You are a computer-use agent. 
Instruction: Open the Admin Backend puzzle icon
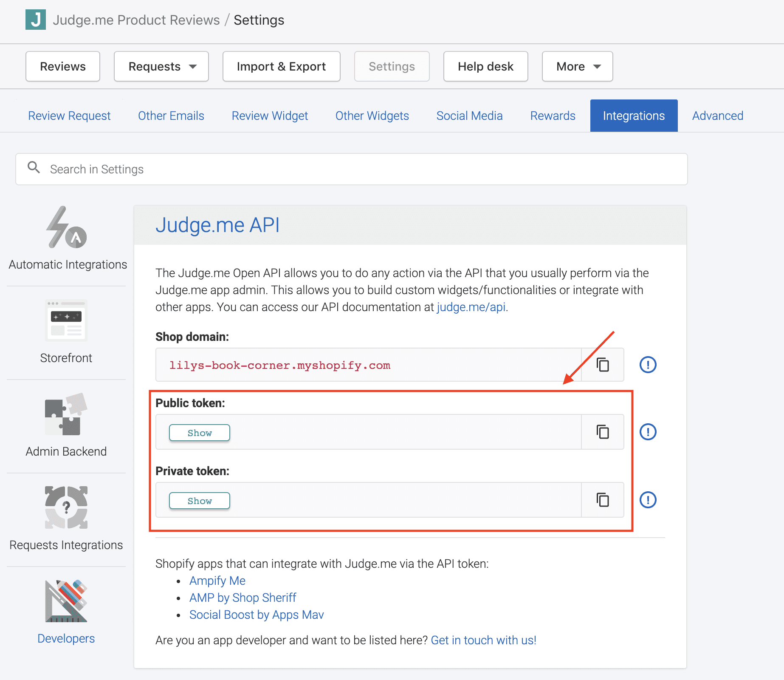[x=66, y=414]
